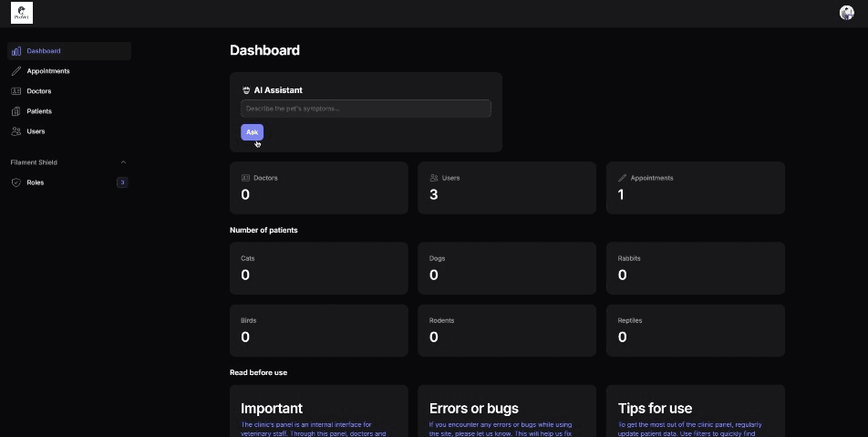868x437 pixels.
Task: Click the Appointments stat card pencil icon
Action: [622, 178]
